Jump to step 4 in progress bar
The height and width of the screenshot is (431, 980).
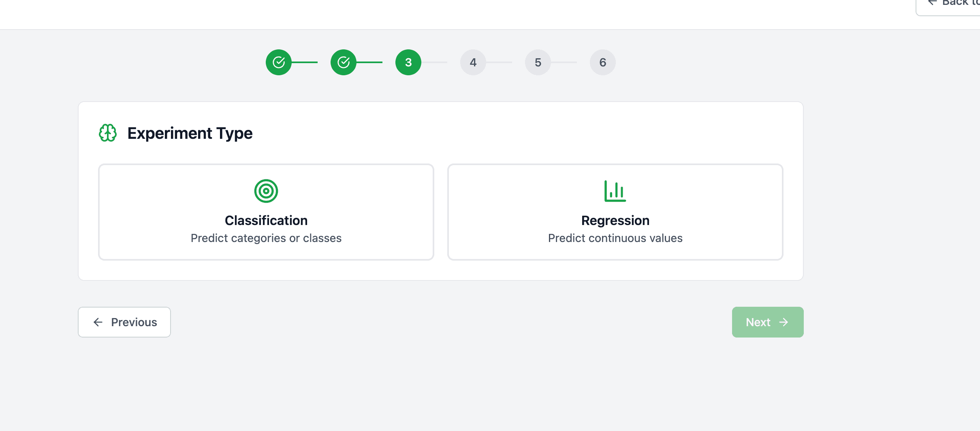pyautogui.click(x=473, y=62)
